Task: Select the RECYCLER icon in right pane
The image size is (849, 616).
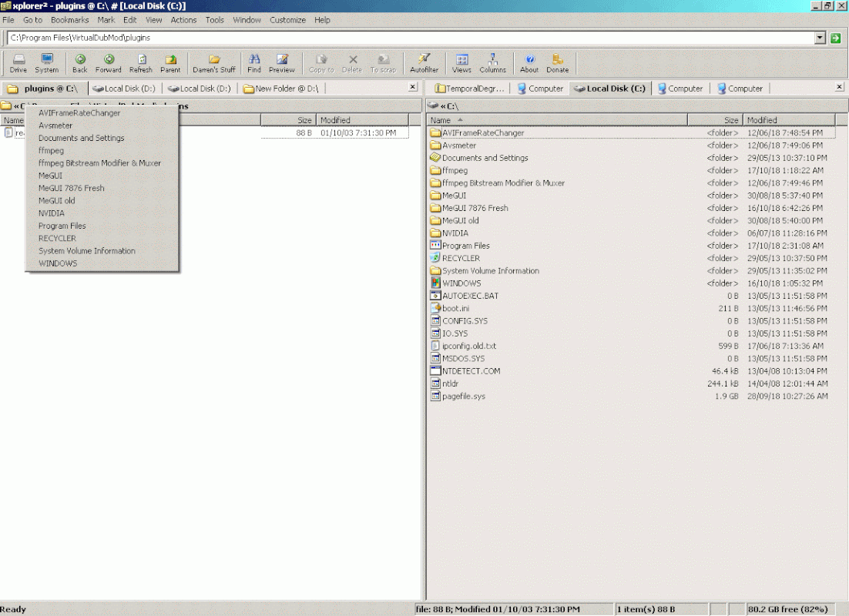Action: [x=435, y=258]
